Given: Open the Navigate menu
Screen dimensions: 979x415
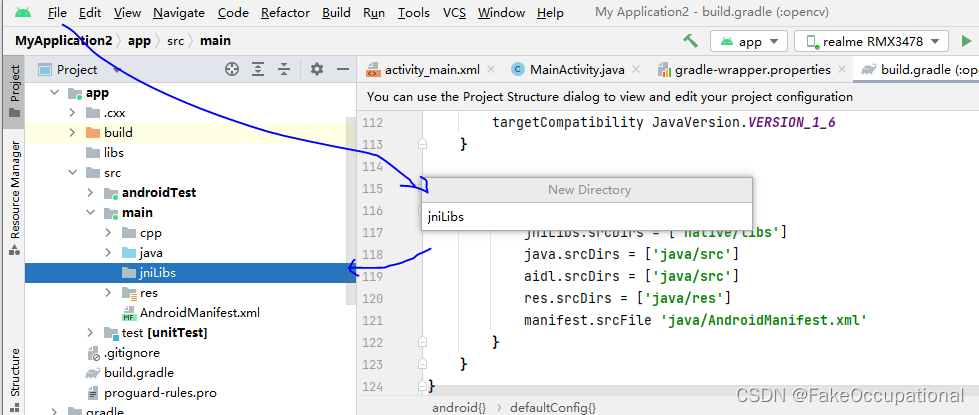Looking at the screenshot, I should (x=179, y=12).
